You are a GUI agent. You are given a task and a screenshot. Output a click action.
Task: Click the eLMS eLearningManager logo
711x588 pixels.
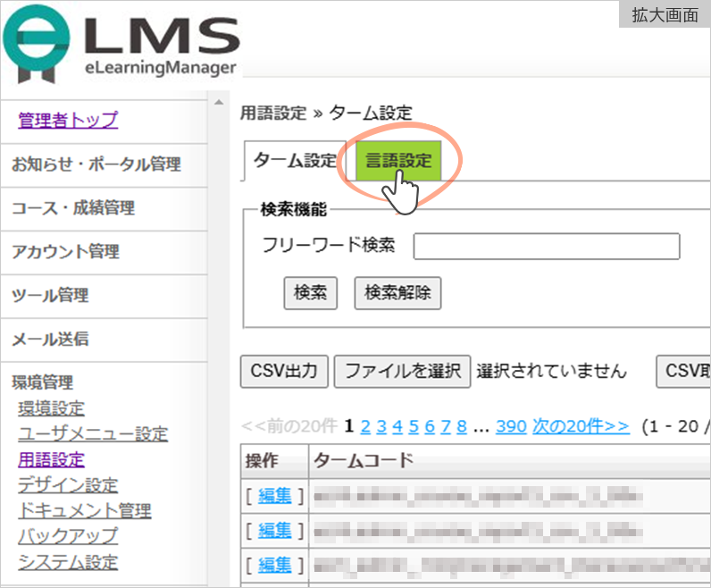(x=121, y=45)
